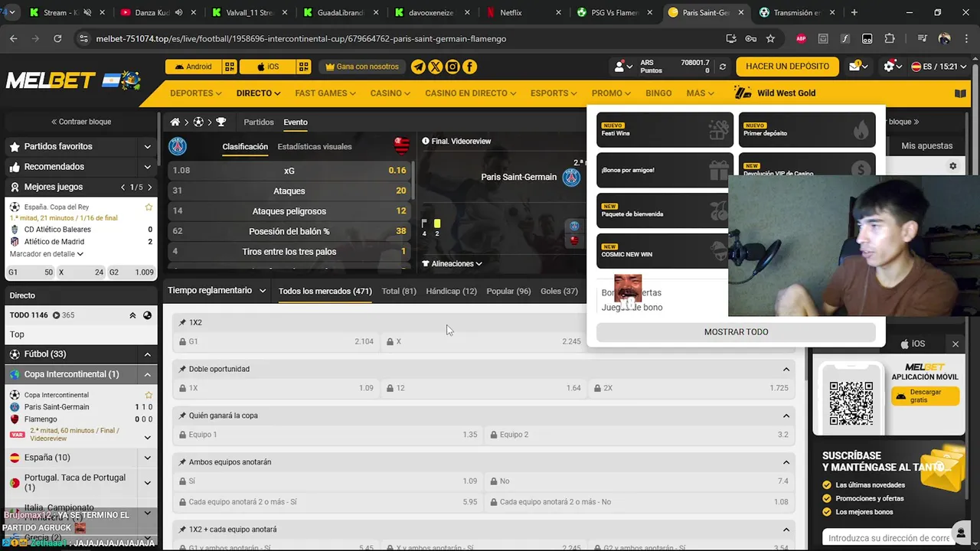Collapse the Doble oportunidad market
Image resolution: width=980 pixels, height=551 pixels.
click(786, 369)
